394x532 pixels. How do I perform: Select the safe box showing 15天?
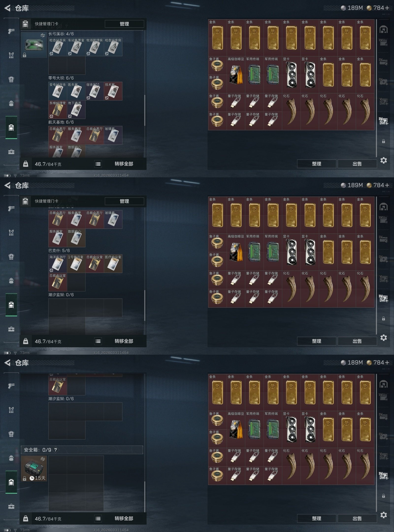pyautogui.click(x=34, y=468)
